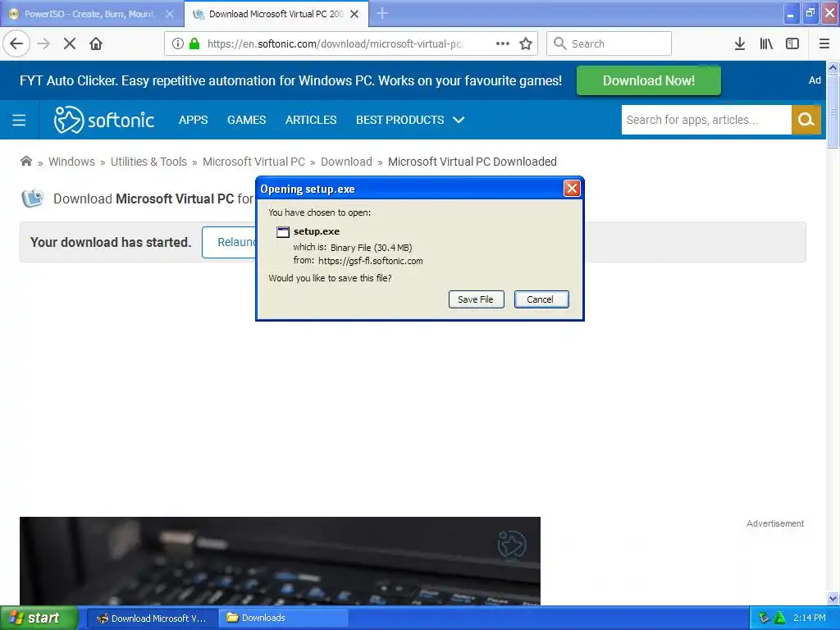840x630 pixels.
Task: Click the Ad label on the banner
Action: click(x=815, y=80)
